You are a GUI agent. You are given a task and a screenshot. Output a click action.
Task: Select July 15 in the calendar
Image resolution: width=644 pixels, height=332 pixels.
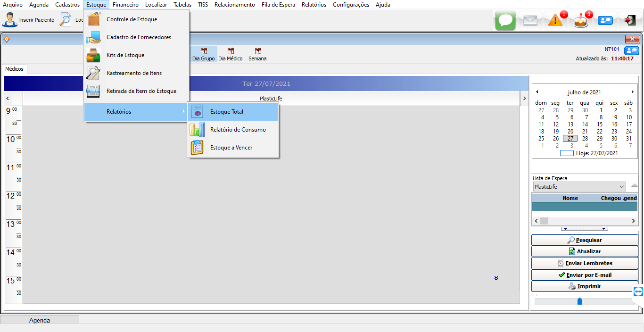tap(599, 124)
